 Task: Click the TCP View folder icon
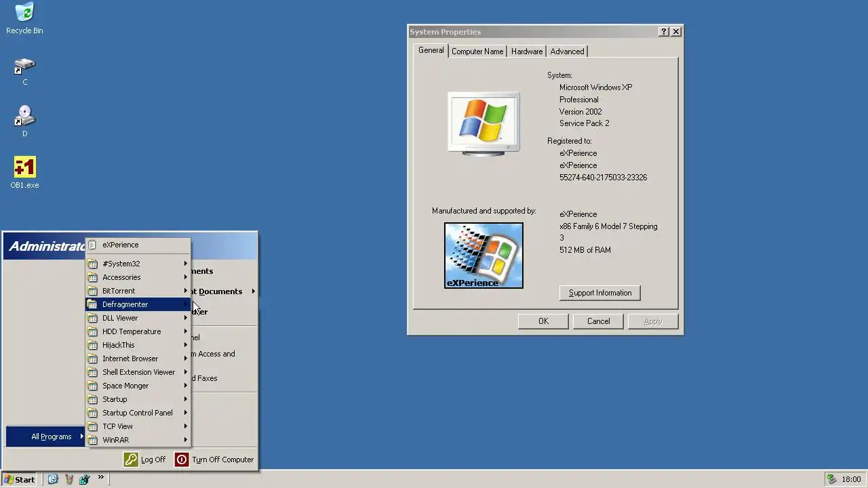click(x=93, y=426)
